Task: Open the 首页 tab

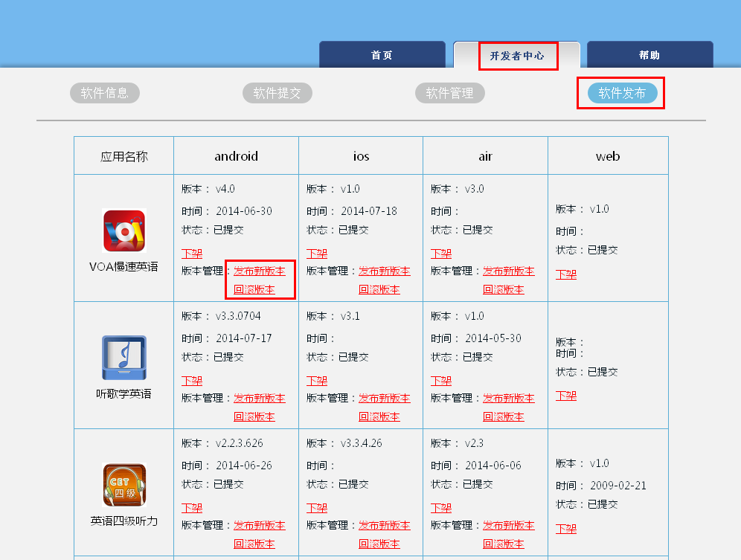Action: tap(382, 55)
